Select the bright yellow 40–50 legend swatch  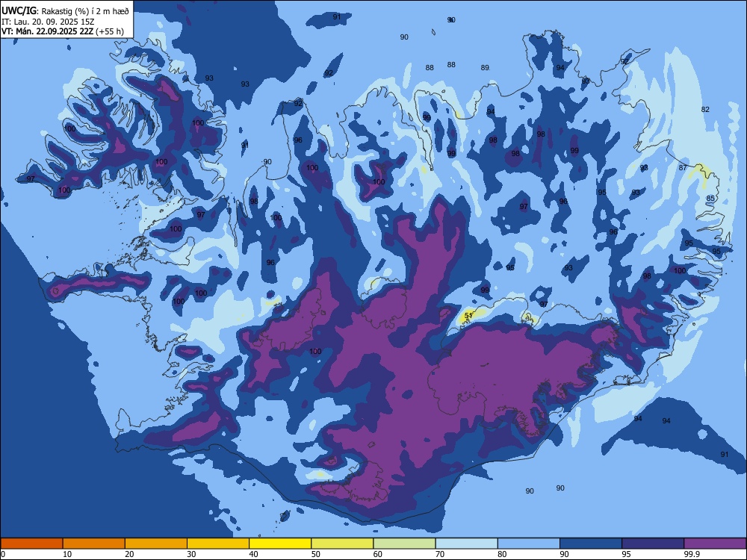[x=280, y=544]
